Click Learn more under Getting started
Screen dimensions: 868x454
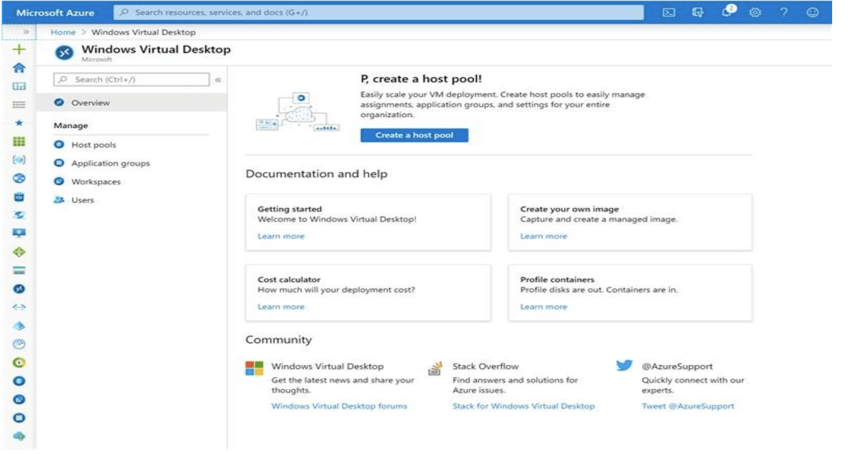[x=281, y=236]
